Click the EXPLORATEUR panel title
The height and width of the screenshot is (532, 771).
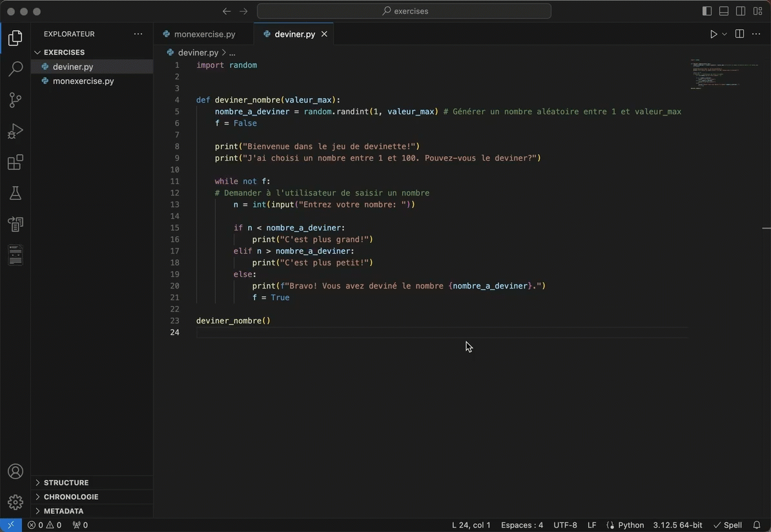[69, 34]
